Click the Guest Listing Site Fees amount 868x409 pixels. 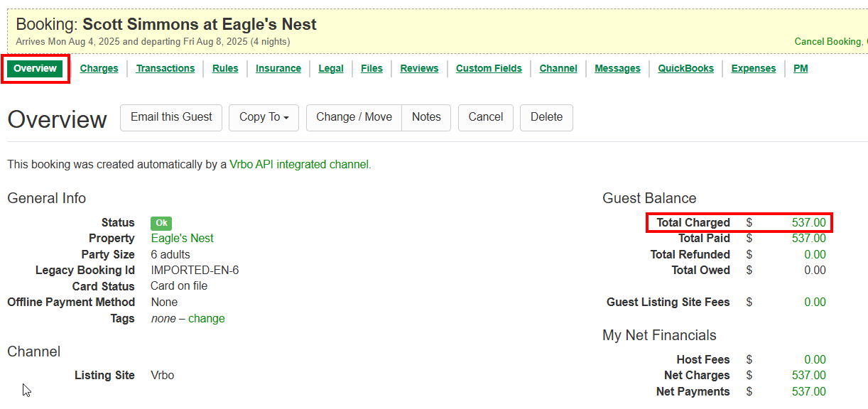click(815, 302)
